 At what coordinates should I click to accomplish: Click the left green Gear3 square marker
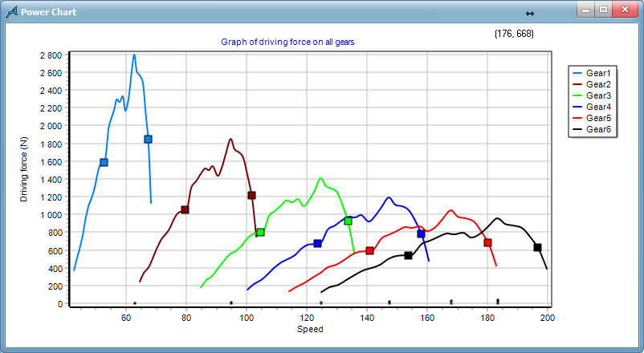click(260, 233)
